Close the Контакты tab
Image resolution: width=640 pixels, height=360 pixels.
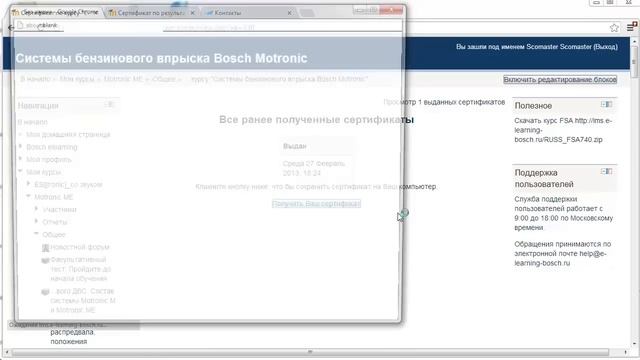(x=289, y=13)
